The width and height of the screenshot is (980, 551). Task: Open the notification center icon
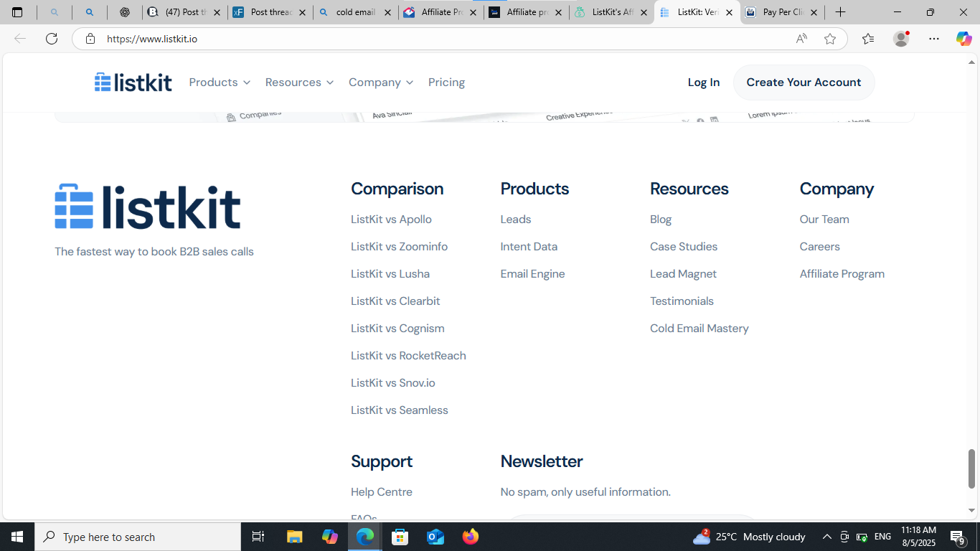click(958, 537)
